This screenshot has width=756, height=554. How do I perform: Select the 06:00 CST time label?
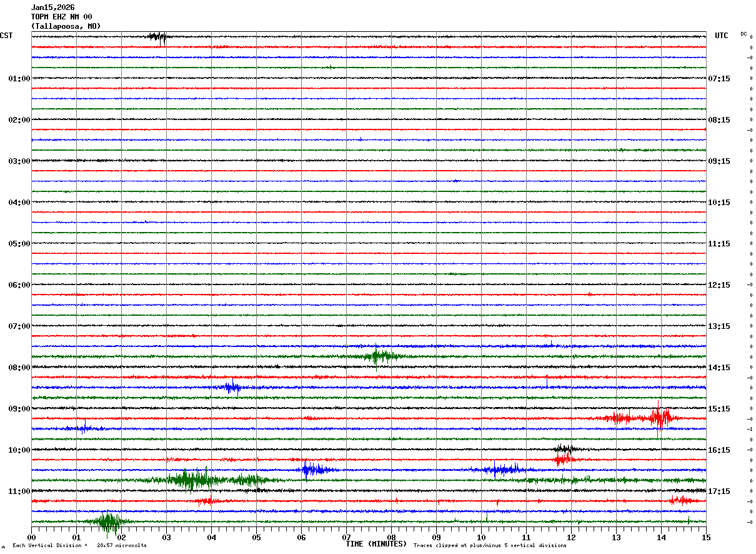point(19,285)
